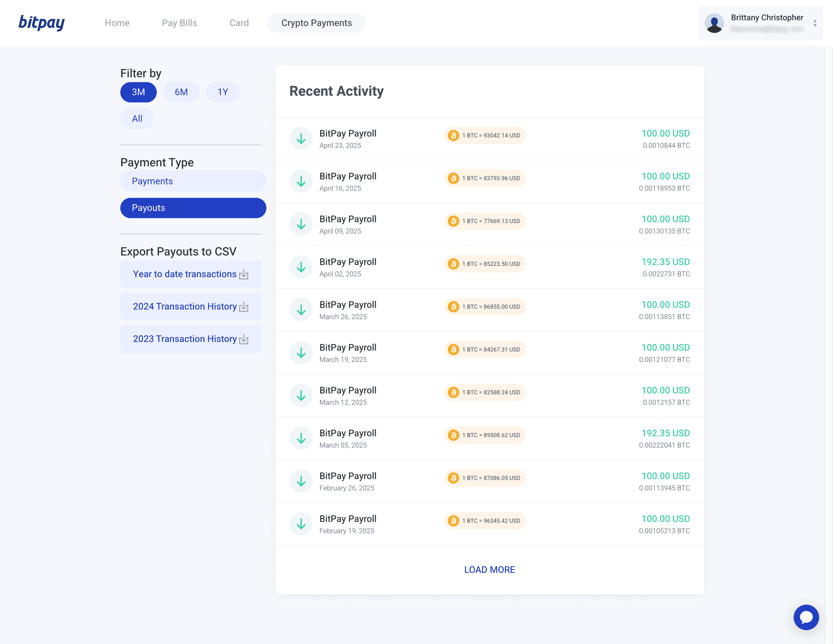Switch payment type to Payments
This screenshot has height=644, width=833.
point(193,181)
